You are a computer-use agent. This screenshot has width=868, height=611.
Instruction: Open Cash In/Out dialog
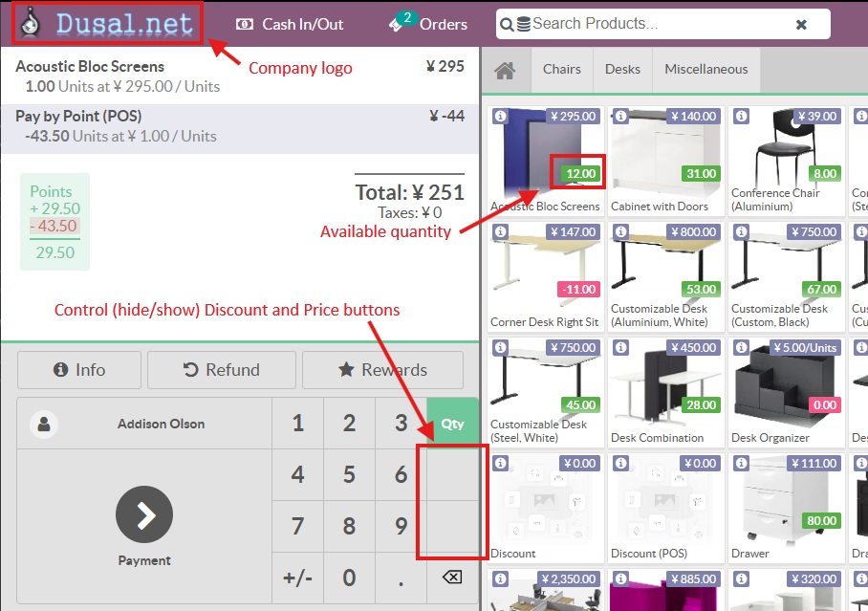[x=290, y=24]
